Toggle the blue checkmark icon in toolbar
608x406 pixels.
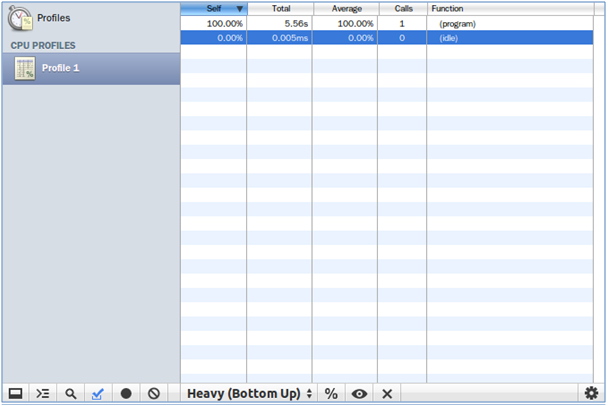(98, 393)
